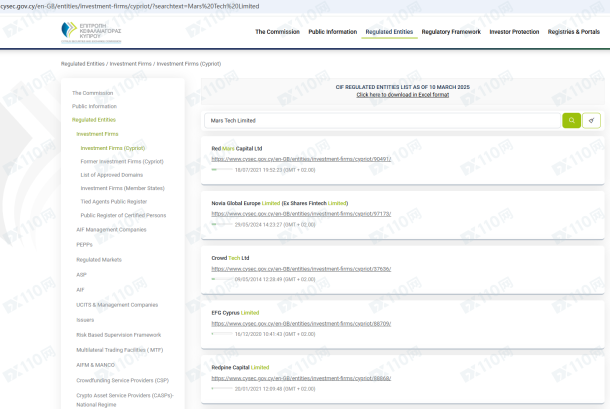
Task: Click the search field containing Mars Tech Limited
Action: pyautogui.click(x=382, y=121)
